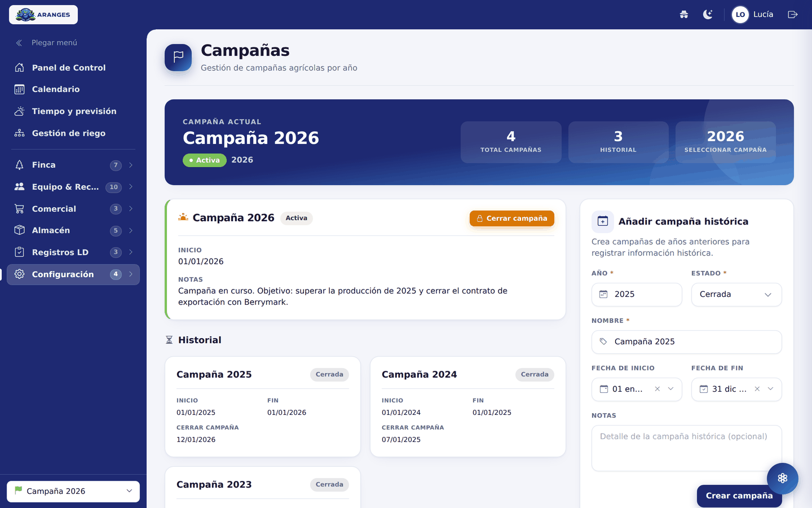Image resolution: width=812 pixels, height=508 pixels.
Task: Click the Añadir campaña histórica calendar icon
Action: click(x=603, y=221)
